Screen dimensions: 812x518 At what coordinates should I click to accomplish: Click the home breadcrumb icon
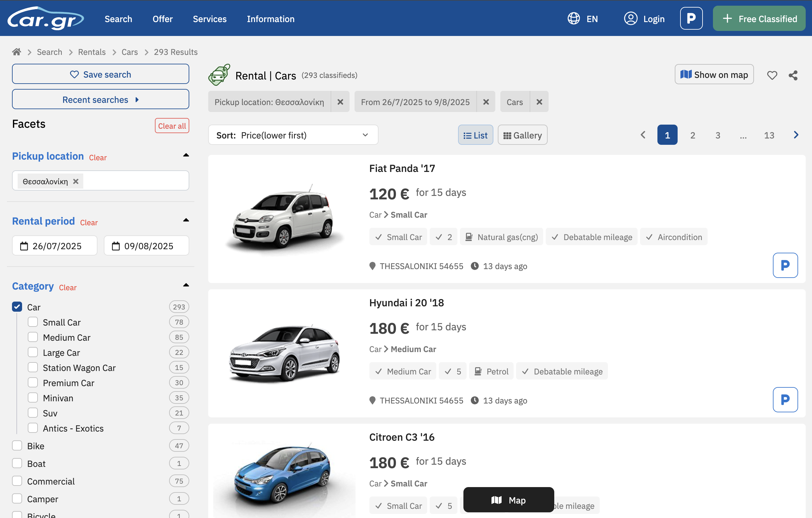point(16,52)
